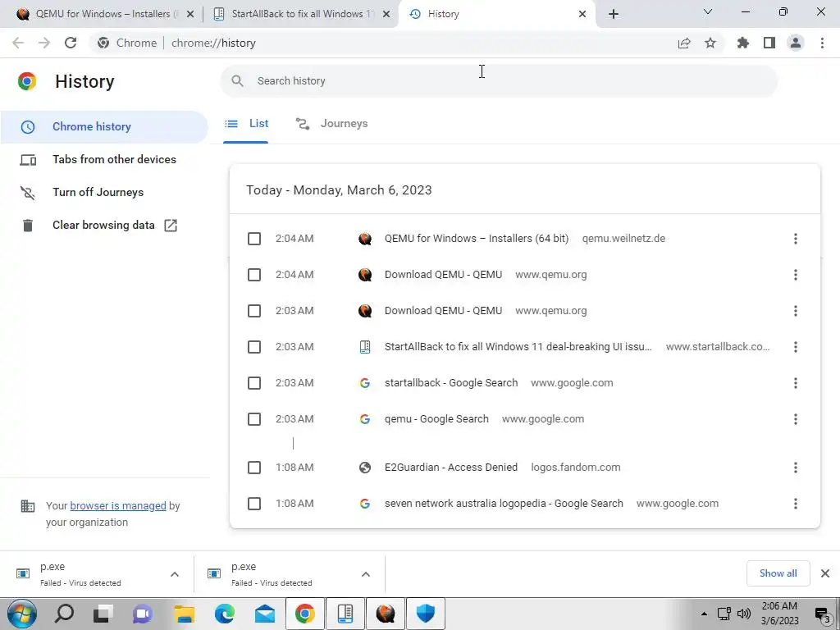840x630 pixels.
Task: Close the downloads bar
Action: coord(825,573)
